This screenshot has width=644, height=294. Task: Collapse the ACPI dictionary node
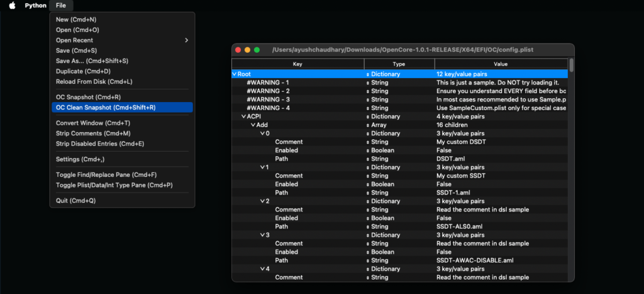243,116
